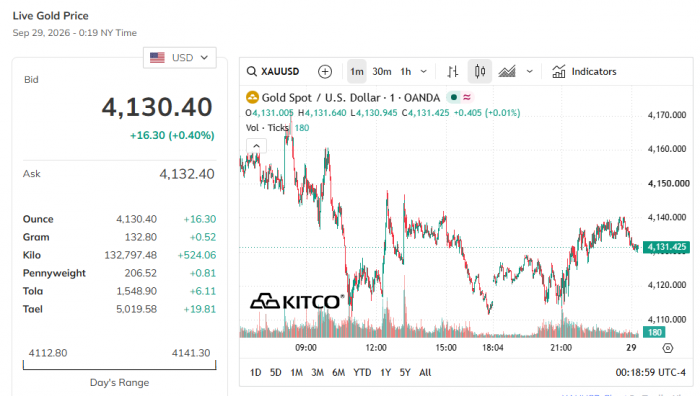Screen dimensions: 700x396
Task: Switch to 30m interval
Action: pos(382,71)
